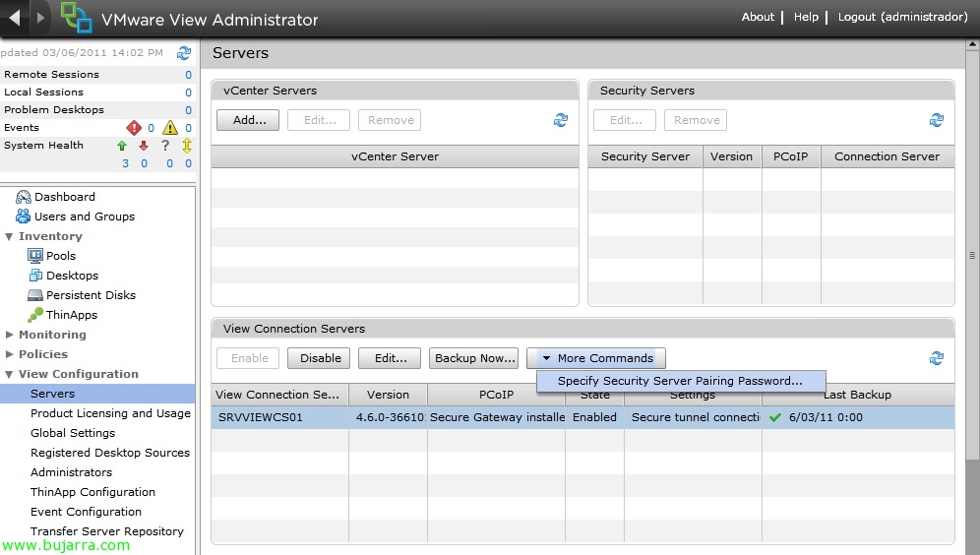Click Edit... in Security Servers panel
980x555 pixels.
[x=625, y=120]
